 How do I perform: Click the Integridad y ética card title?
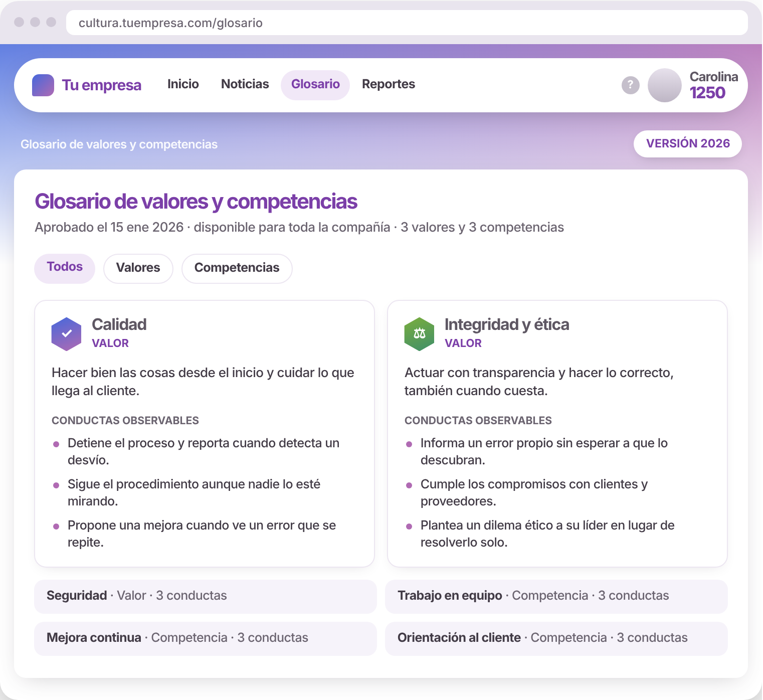point(507,324)
